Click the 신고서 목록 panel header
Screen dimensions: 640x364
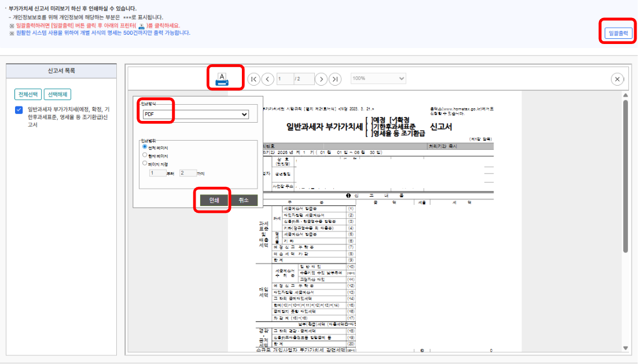(x=61, y=71)
